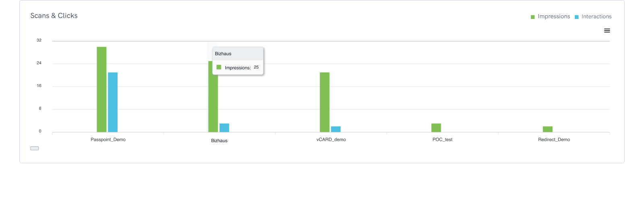This screenshot has width=644, height=202.
Task: Click the POC_test axis label
Action: 442,140
